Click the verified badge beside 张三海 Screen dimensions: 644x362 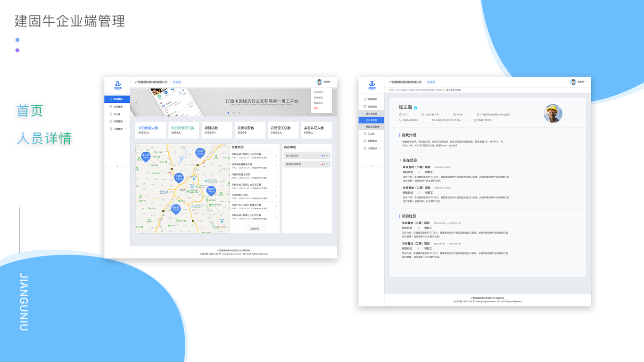tap(416, 108)
